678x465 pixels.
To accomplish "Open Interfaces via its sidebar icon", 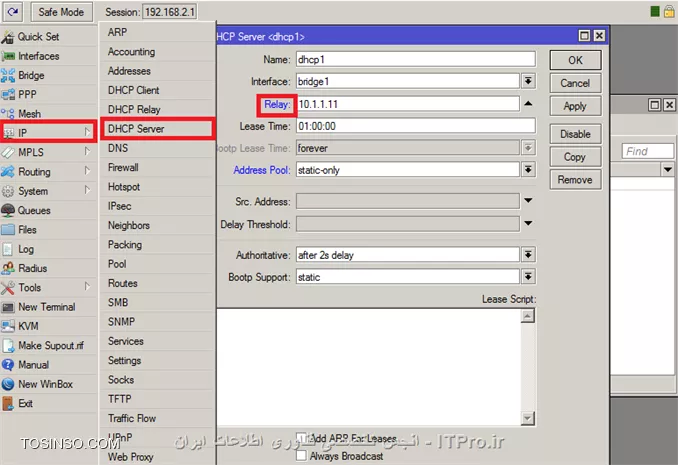I will [x=8, y=56].
